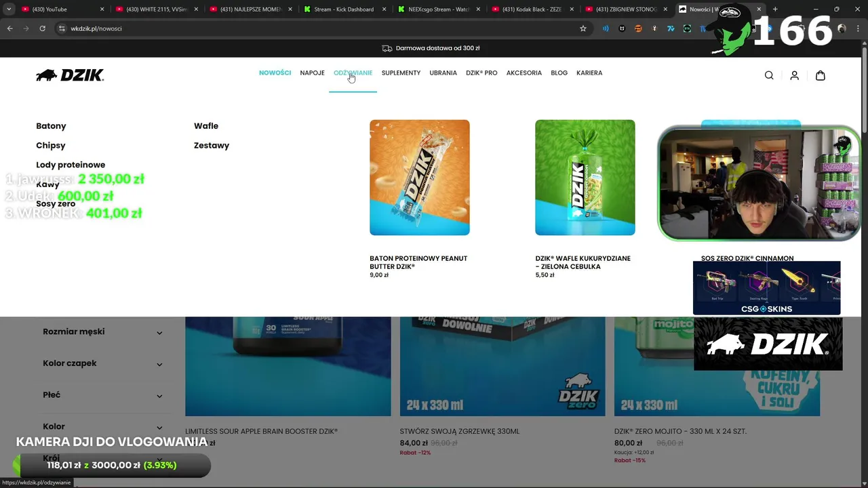Click the black cat-face extension icon
Viewport: 868px width, 488px height.
pos(622,28)
